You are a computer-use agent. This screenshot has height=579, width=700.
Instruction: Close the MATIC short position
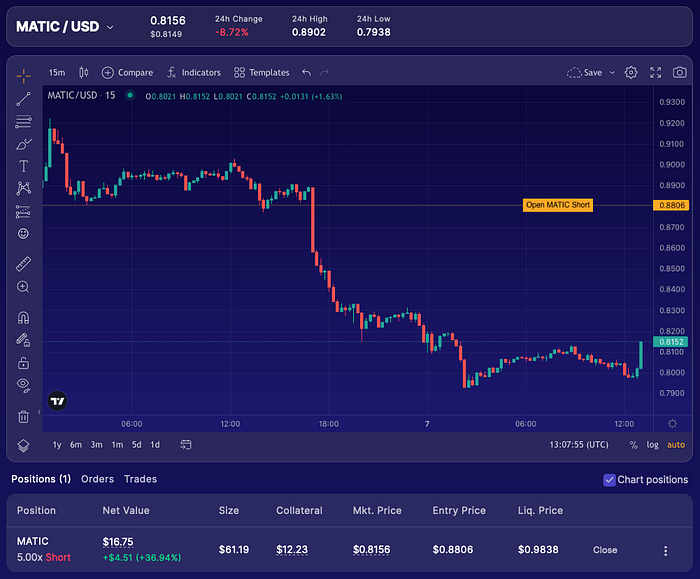[x=605, y=550]
